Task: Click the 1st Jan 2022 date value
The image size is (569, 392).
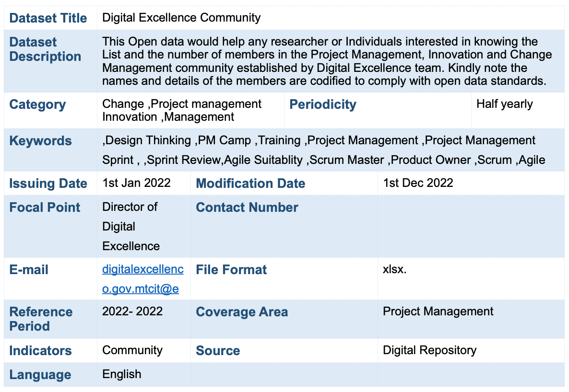Action: pos(136,183)
